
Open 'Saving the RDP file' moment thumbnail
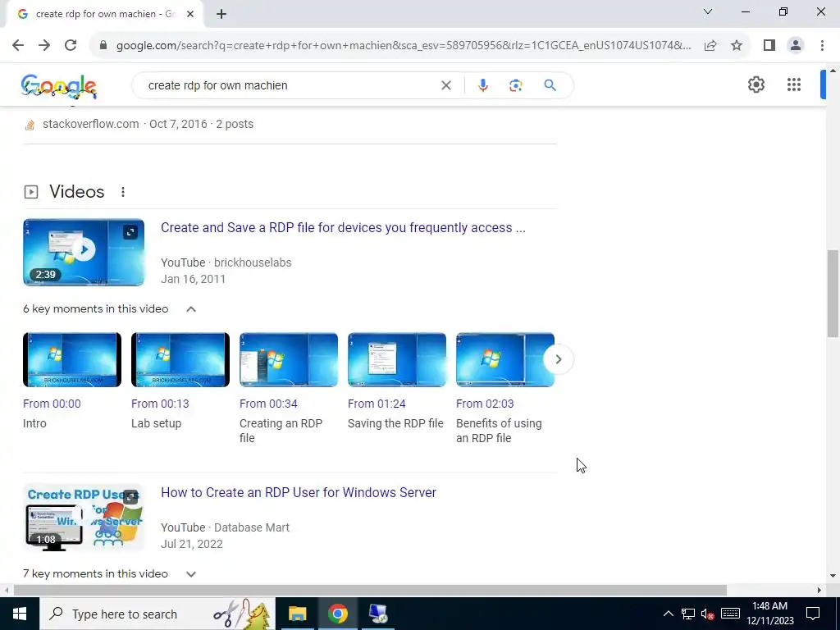pos(397,359)
